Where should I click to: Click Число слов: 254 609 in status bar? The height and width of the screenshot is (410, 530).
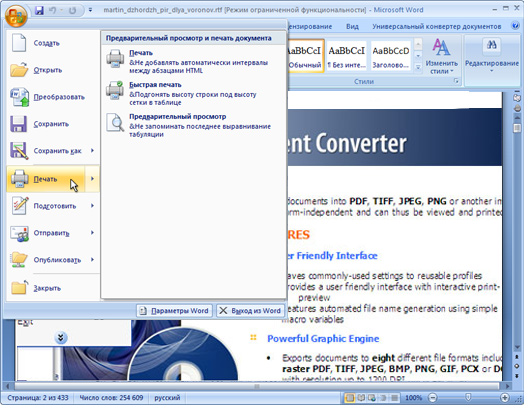click(x=111, y=397)
